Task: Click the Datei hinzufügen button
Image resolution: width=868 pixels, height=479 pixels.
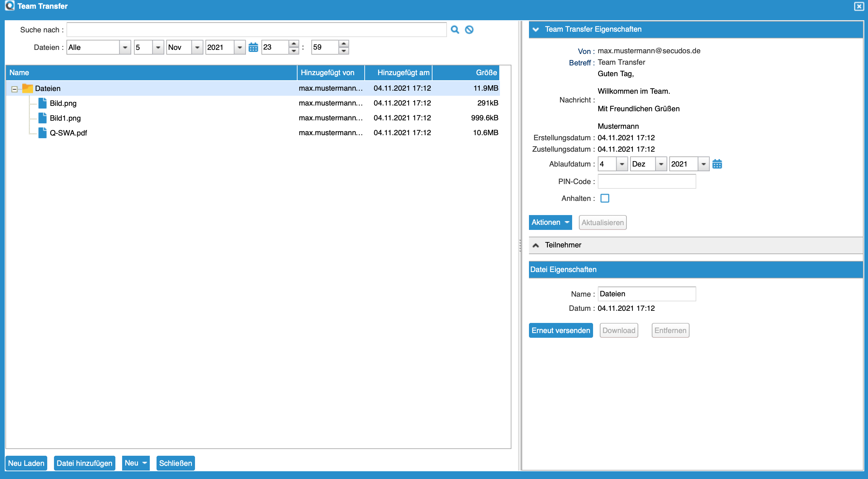Action: click(84, 463)
